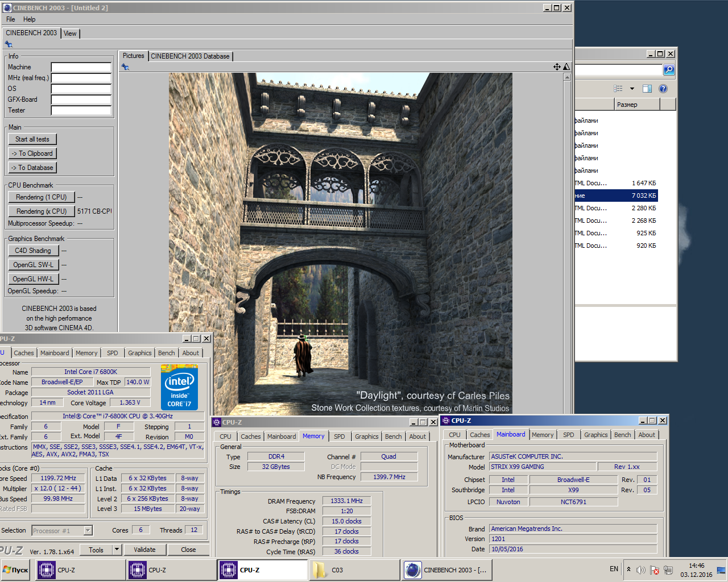Click the Intel Core i7 logo
The height and width of the screenshot is (582, 728).
(179, 388)
